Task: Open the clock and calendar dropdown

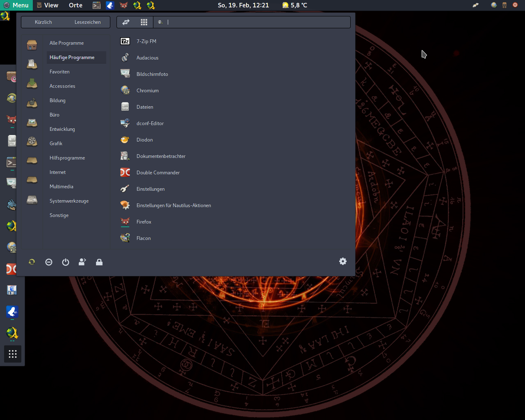Action: [243, 5]
